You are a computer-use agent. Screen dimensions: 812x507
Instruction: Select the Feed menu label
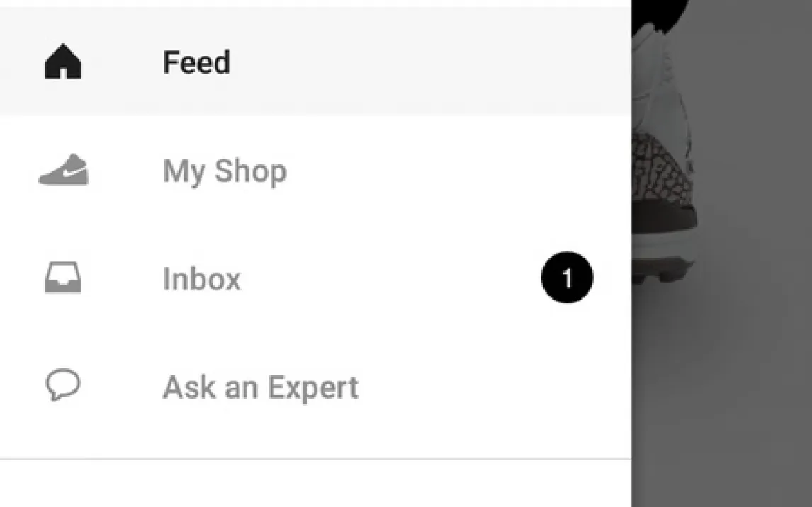coord(196,62)
